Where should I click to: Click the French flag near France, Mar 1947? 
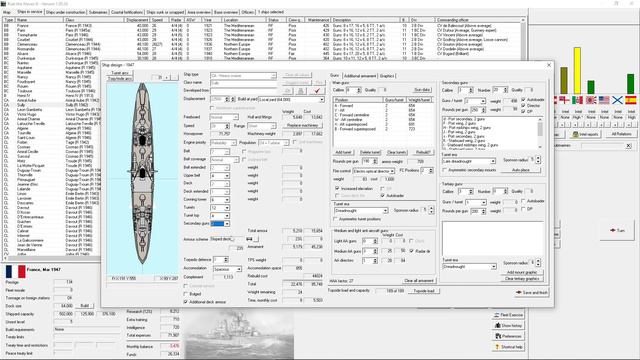coord(16,271)
